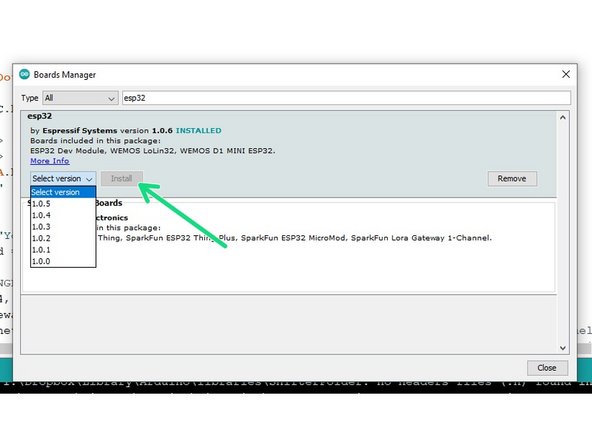Open the Type filter dropdown set to All
Viewport: 592px width, 444px height.
point(80,98)
